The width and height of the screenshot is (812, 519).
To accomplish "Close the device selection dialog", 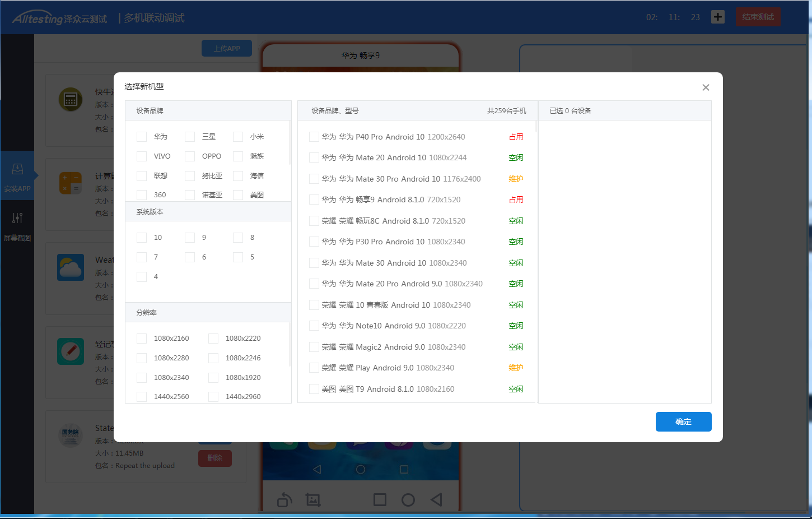I will tap(706, 87).
